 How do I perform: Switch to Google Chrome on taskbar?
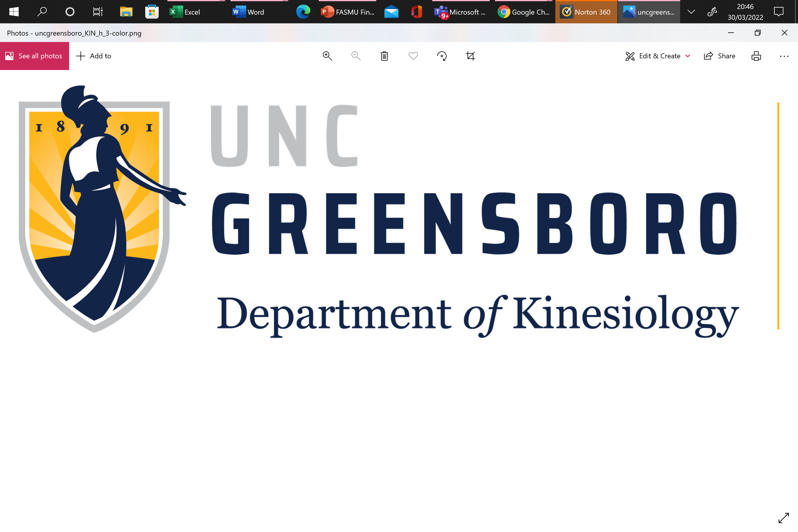tap(524, 12)
